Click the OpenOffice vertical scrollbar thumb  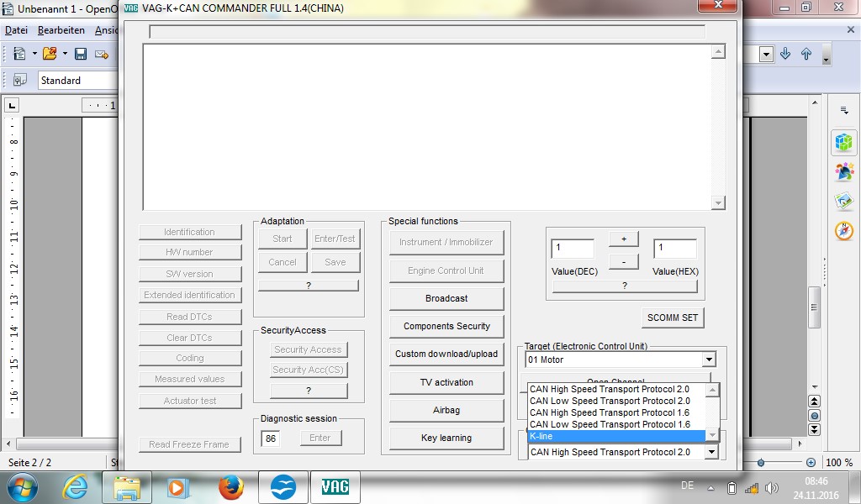[x=814, y=307]
